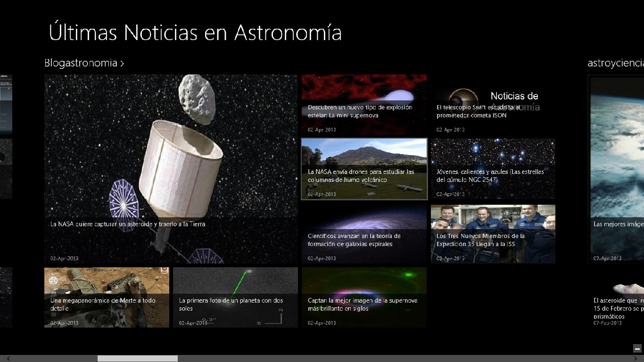This screenshot has height=362, width=644.
Task: Open the brightest supernova image article
Action: point(364,297)
